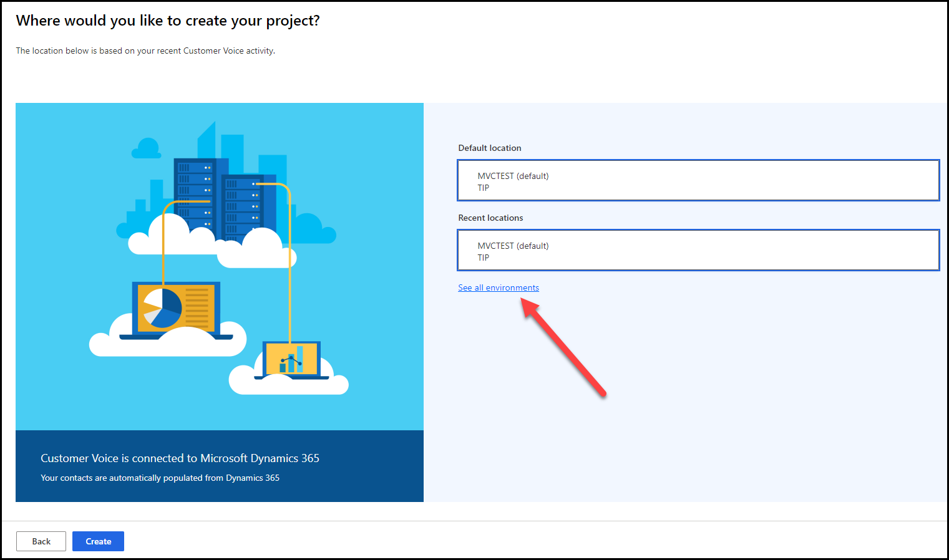Click the "See all environments" link
The height and width of the screenshot is (560, 949).
click(x=498, y=287)
